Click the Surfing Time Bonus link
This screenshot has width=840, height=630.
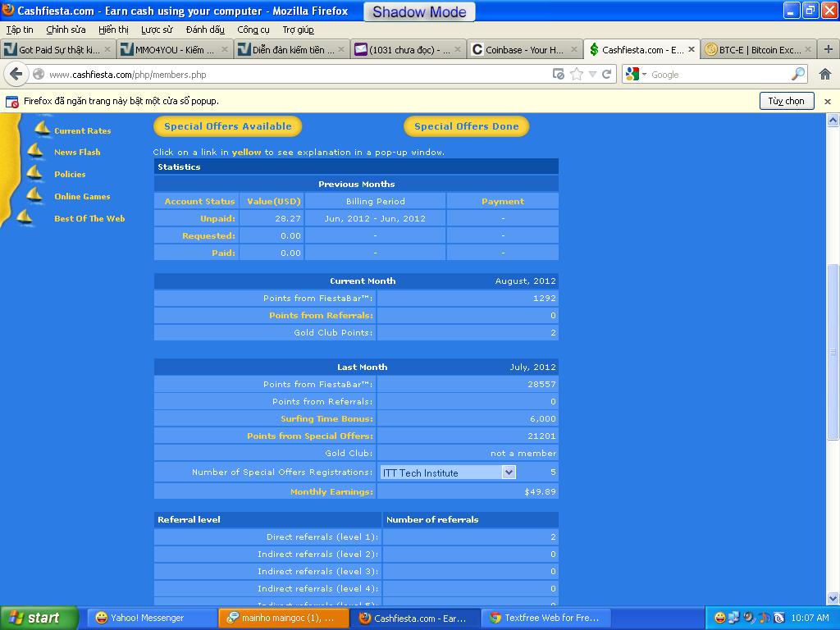[x=326, y=419]
